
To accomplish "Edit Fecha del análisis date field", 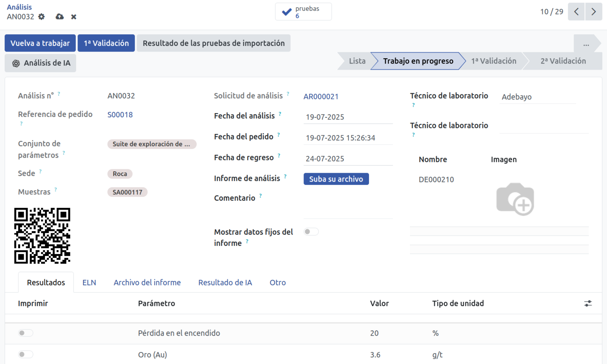I will (x=348, y=117).
